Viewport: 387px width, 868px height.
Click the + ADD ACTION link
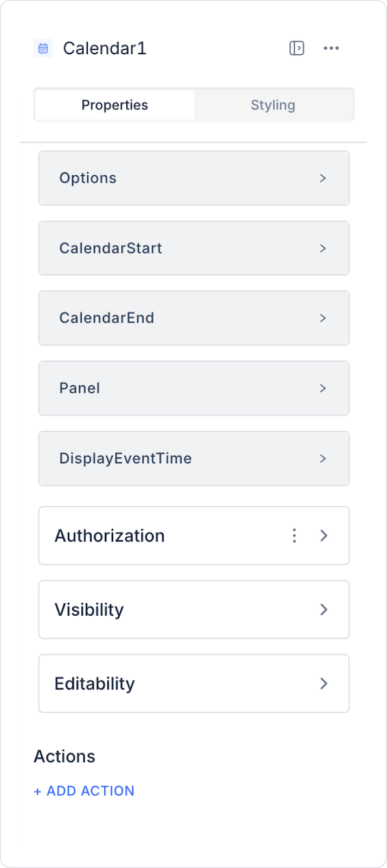[84, 791]
